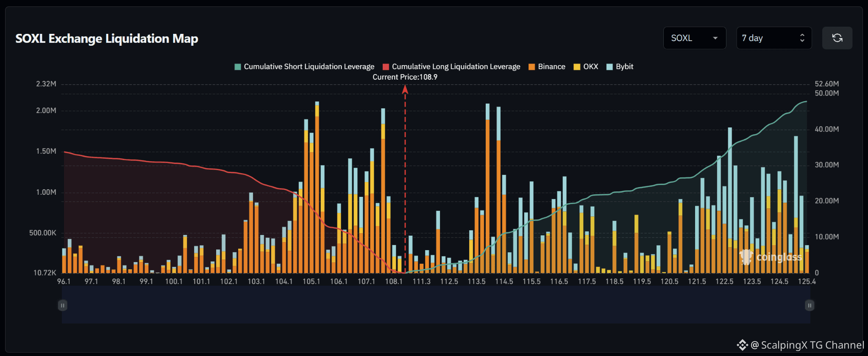Click the light blue Bybit legend swatch
Viewport: 868px width, 356px height.
[610, 67]
